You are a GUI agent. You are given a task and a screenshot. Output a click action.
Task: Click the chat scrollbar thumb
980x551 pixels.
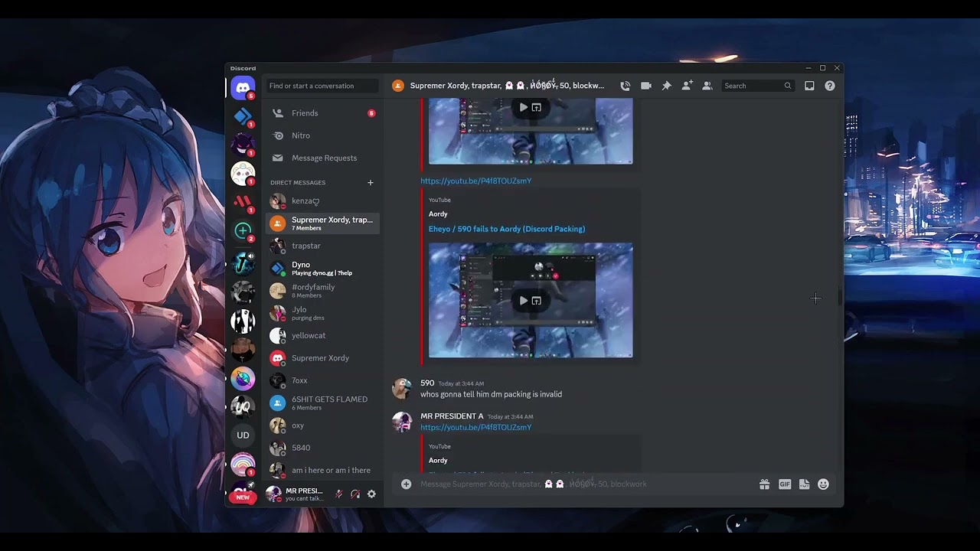point(840,296)
